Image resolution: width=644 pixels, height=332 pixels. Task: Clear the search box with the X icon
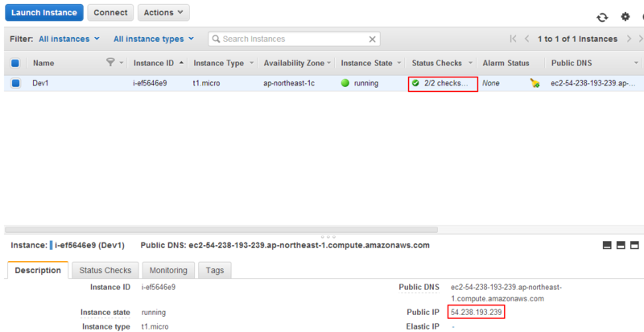pos(372,39)
